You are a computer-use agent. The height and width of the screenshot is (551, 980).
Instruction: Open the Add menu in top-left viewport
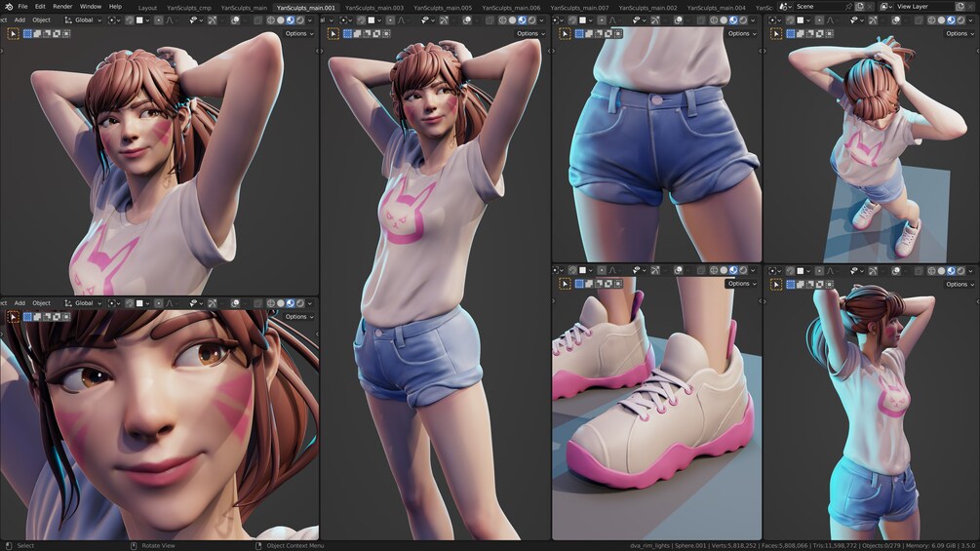tap(20, 20)
